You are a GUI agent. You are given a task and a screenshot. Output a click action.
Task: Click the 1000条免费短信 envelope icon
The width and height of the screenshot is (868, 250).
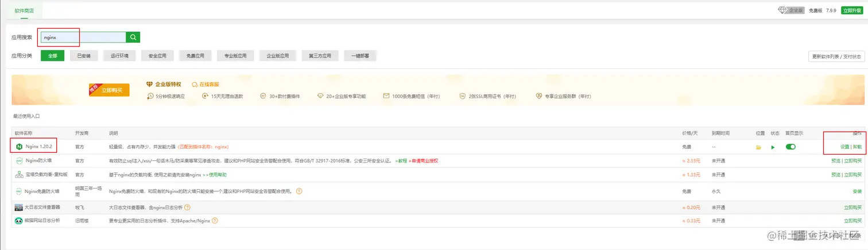coord(387,96)
